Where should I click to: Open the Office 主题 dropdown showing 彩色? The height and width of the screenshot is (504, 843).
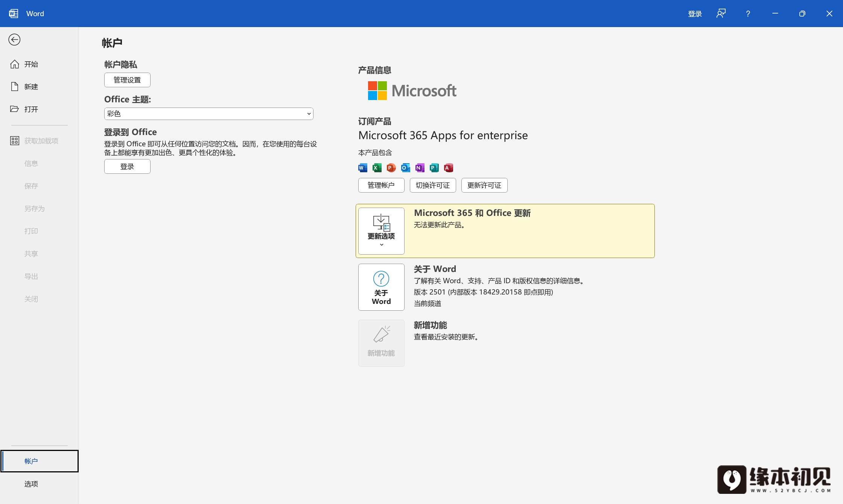(209, 114)
